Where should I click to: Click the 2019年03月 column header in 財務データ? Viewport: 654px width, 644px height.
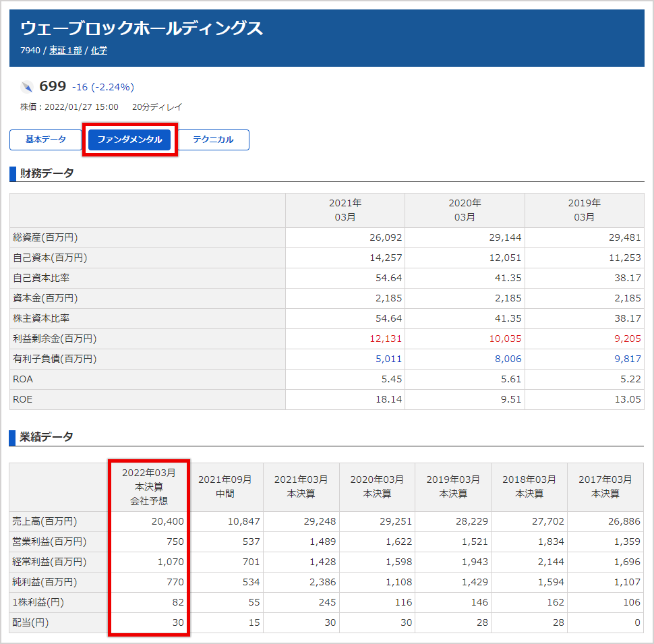tap(585, 210)
